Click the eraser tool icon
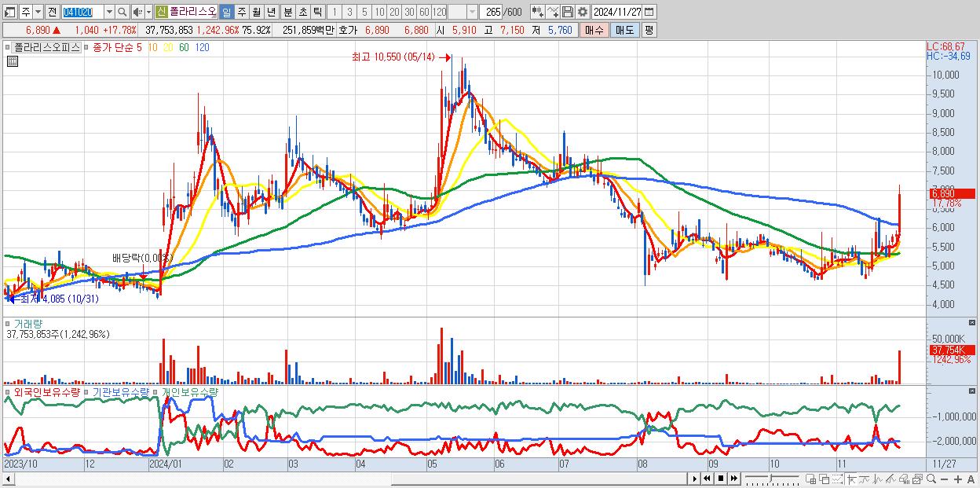 point(904,479)
